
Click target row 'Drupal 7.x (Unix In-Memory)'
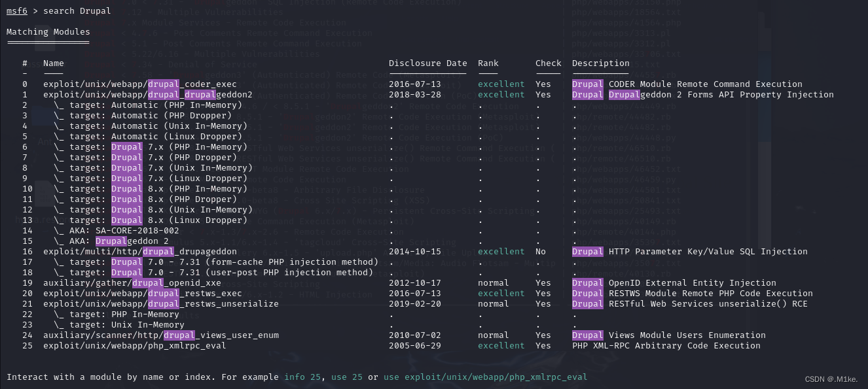pos(153,168)
